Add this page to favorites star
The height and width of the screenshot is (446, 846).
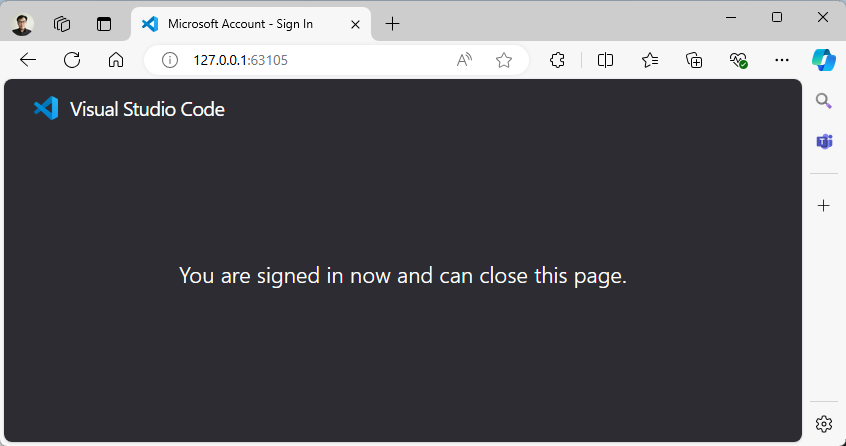tap(504, 60)
